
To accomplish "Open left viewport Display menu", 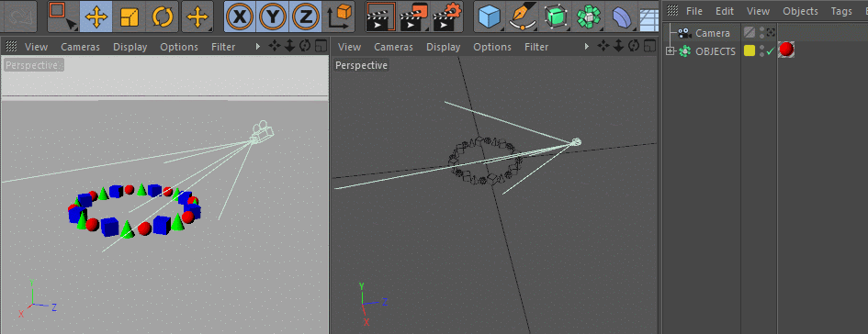I will point(130,47).
